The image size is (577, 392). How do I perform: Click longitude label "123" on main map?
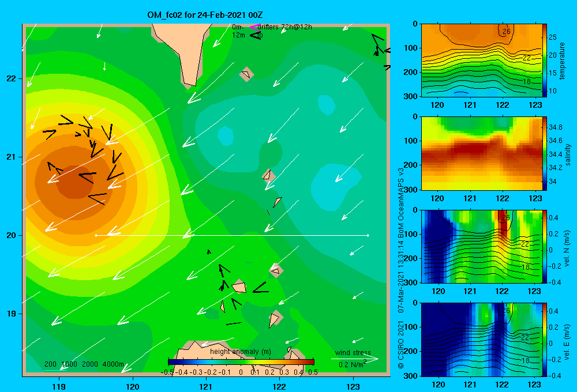coord(353,386)
